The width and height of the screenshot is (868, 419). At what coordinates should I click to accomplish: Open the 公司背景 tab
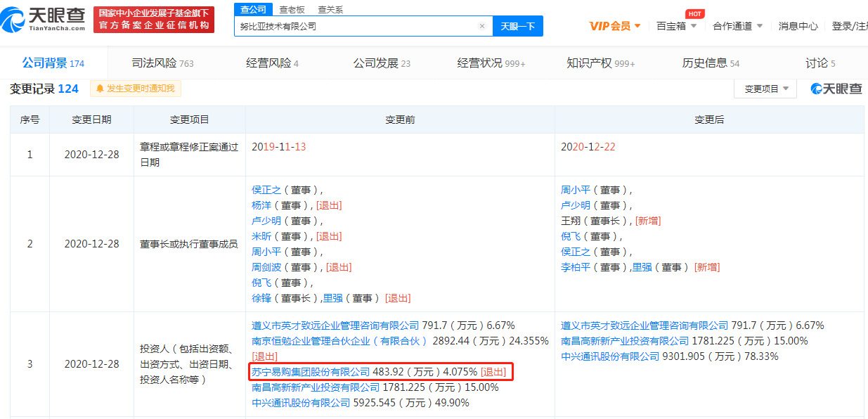[x=53, y=63]
